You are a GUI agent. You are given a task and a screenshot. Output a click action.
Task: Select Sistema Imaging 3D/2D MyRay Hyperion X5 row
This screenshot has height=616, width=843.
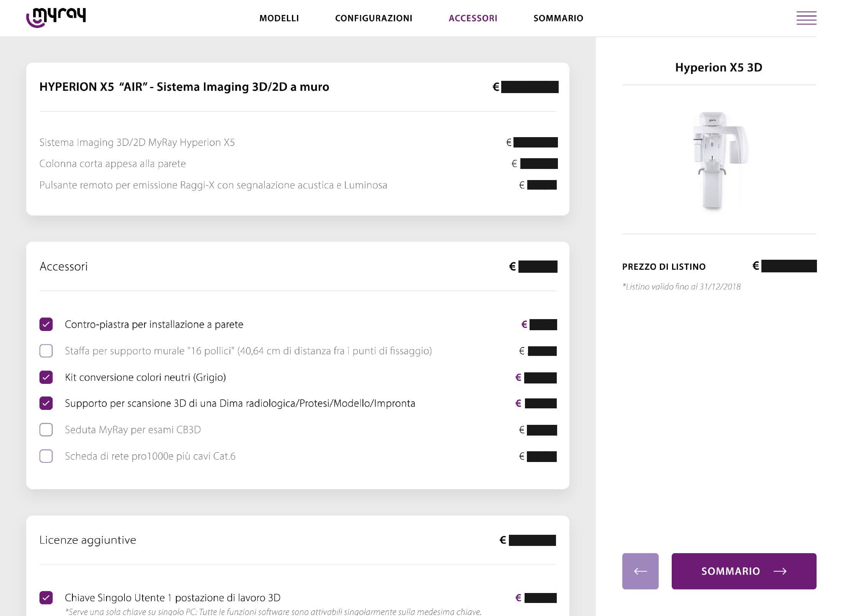[298, 143]
